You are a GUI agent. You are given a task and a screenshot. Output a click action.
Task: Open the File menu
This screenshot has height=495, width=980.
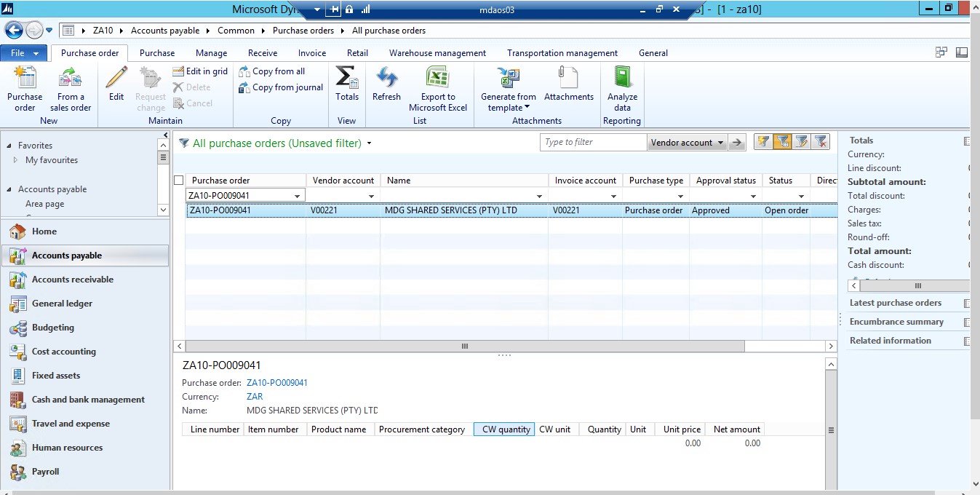24,53
